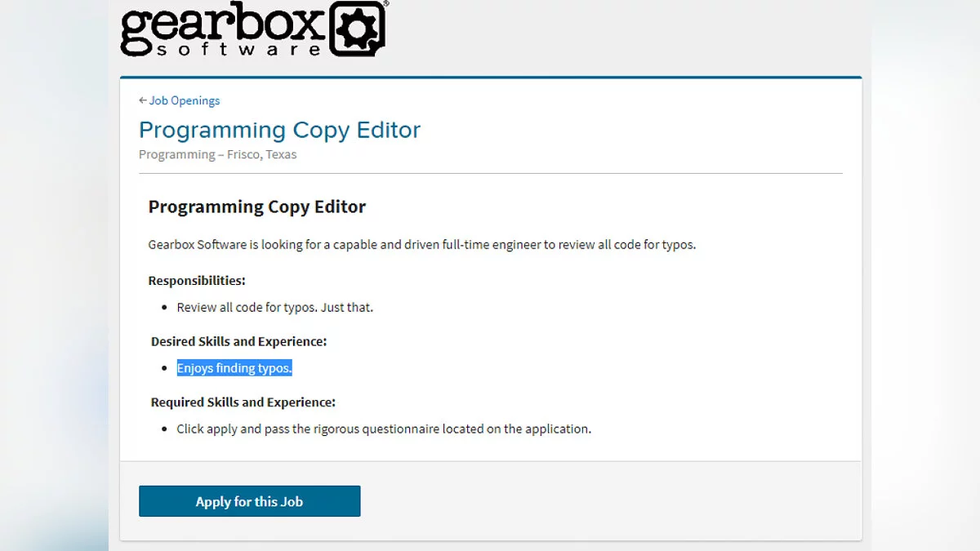Click the "Gearbox Software is looking for" paragraph
Image resolution: width=980 pixels, height=551 pixels.
point(421,244)
